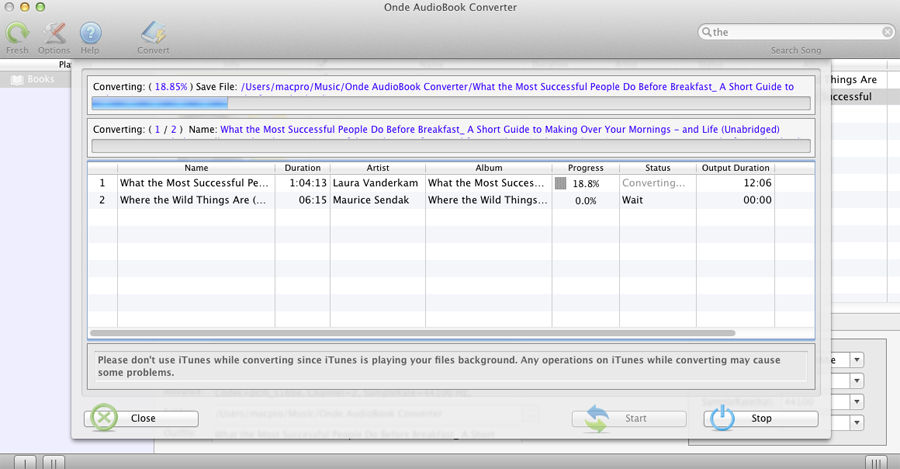The width and height of the screenshot is (900, 469).
Task: Click the Status column header
Action: pyautogui.click(x=658, y=168)
